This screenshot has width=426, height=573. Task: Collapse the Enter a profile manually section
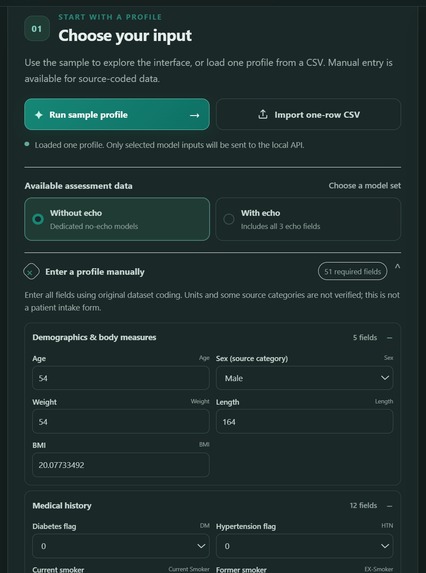coord(398,267)
